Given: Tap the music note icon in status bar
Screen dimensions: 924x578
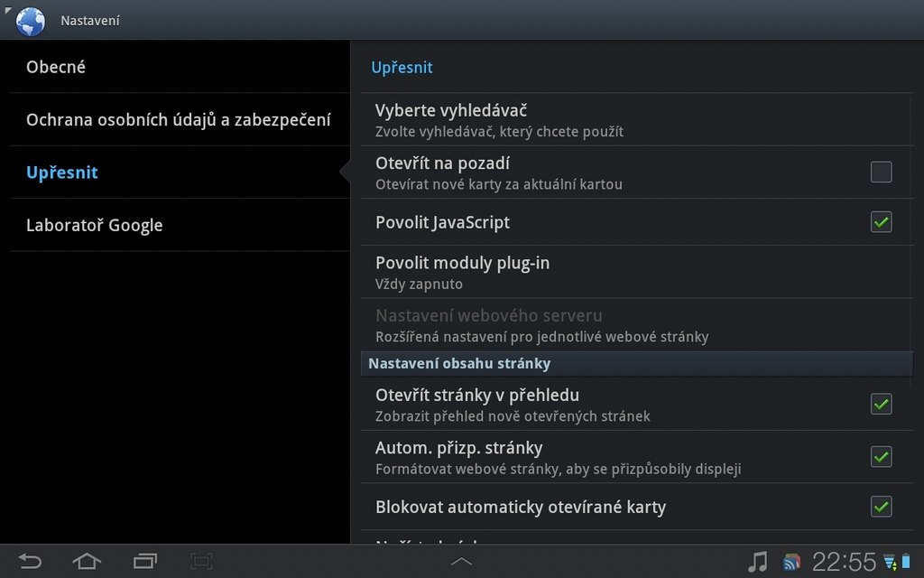Looking at the screenshot, I should tap(756, 561).
